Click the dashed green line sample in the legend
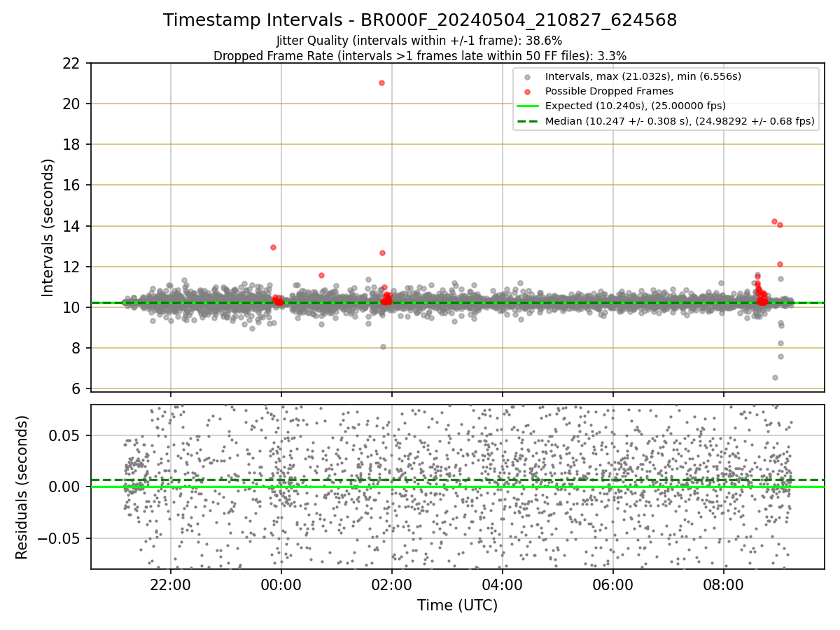Viewport: 840px width, 630px height. tap(528, 122)
